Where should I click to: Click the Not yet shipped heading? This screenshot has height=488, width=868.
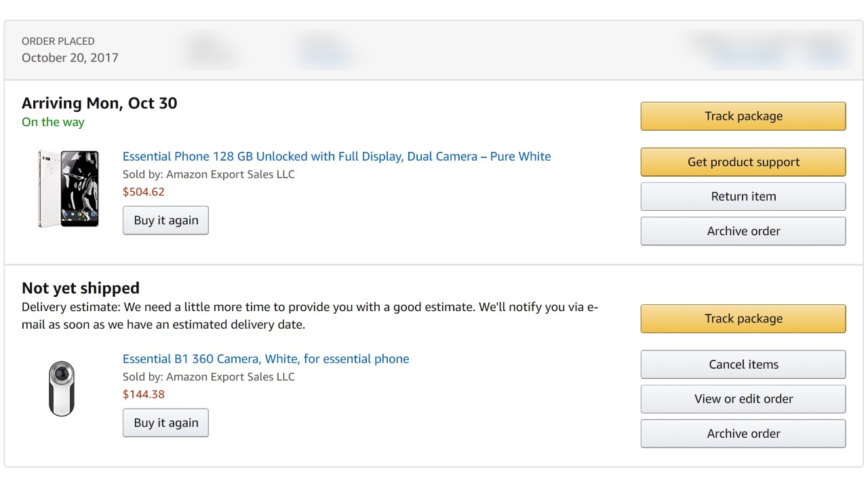[x=81, y=288]
